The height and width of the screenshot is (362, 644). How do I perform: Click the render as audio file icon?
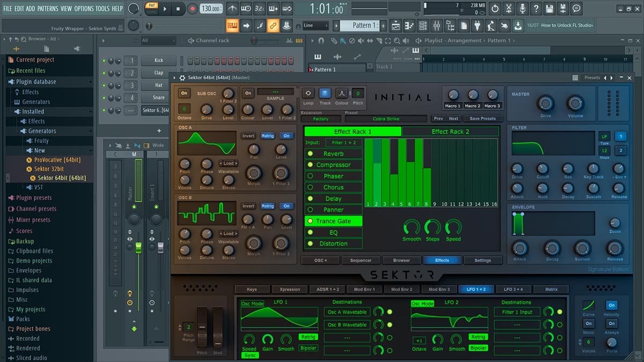(563, 9)
